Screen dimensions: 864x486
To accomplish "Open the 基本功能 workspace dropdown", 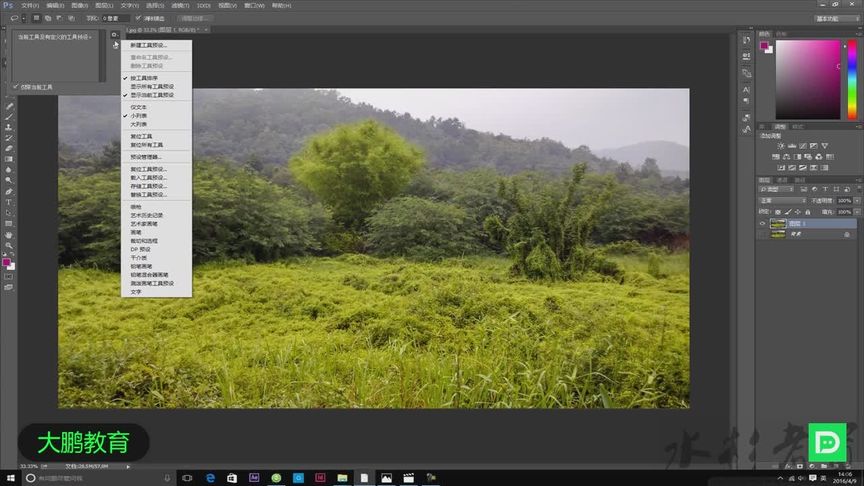I will [836, 18].
